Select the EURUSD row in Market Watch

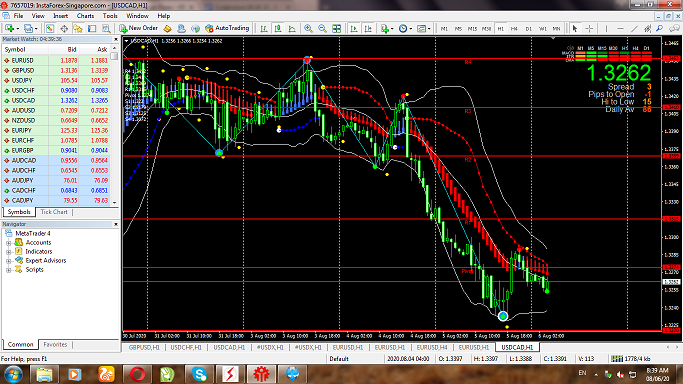56,61
